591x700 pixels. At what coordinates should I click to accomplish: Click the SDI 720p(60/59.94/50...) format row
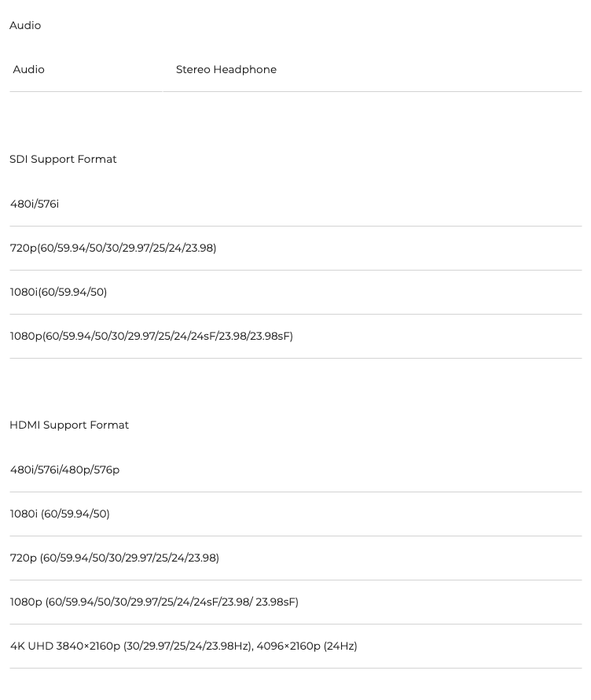point(295,249)
